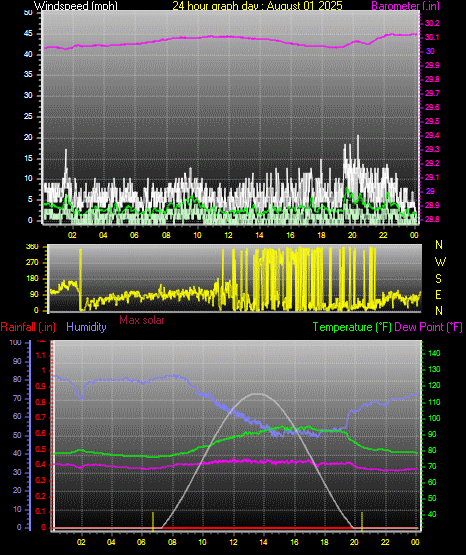This screenshot has width=466, height=555.
Task: Click the sunset yellow marker in bottom graph
Action: pos(362,521)
